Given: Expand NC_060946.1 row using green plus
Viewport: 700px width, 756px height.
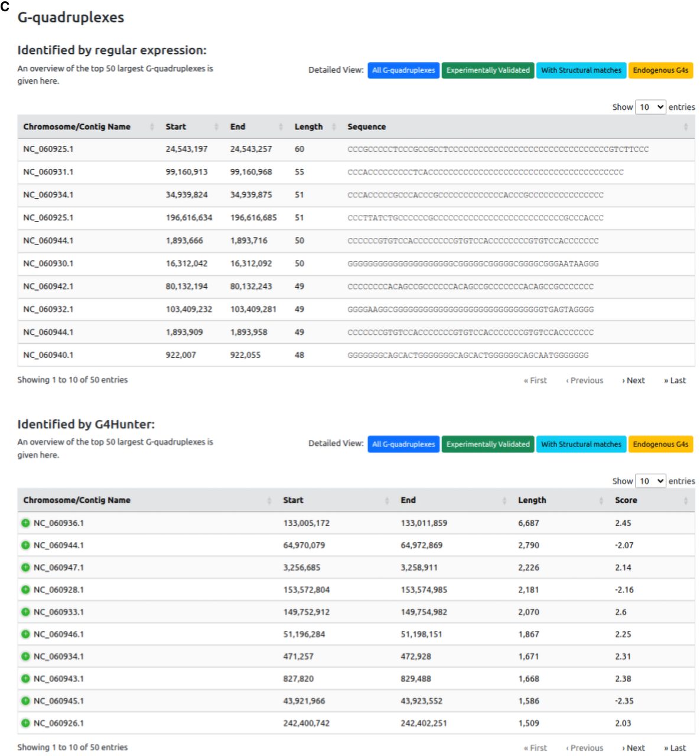Looking at the screenshot, I should (25, 634).
